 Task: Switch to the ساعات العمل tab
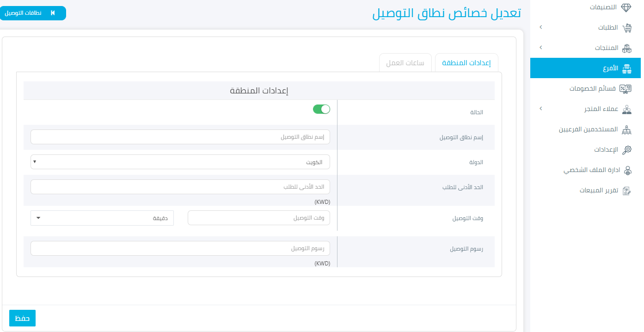(405, 63)
